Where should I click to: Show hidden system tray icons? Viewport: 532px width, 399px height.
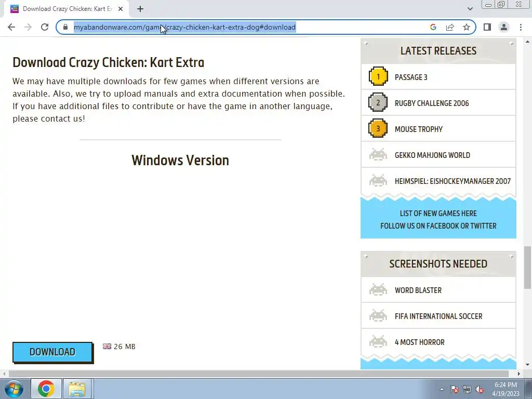(x=442, y=390)
